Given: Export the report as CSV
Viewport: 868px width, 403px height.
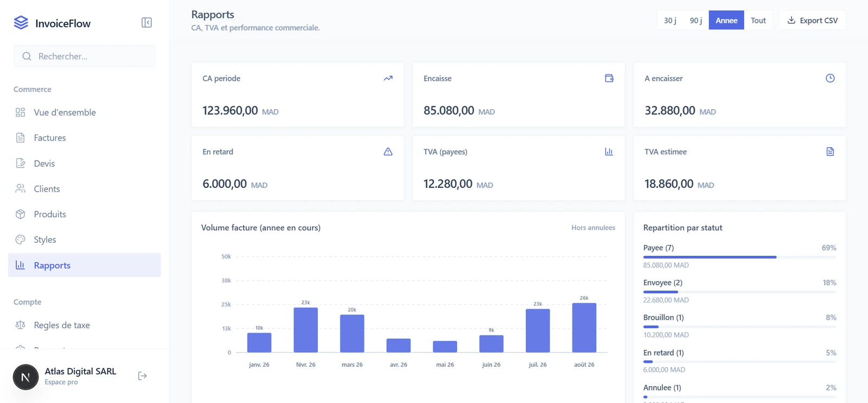Looking at the screenshot, I should tap(812, 20).
